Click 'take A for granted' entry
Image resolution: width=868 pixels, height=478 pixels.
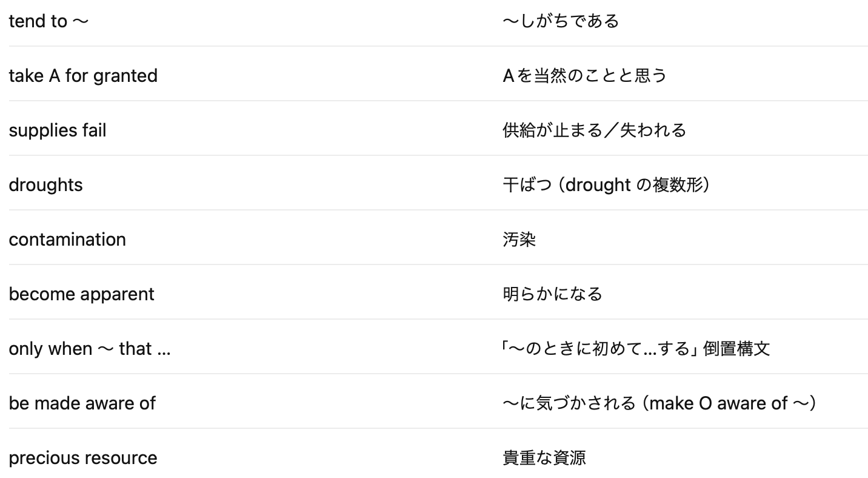point(83,76)
